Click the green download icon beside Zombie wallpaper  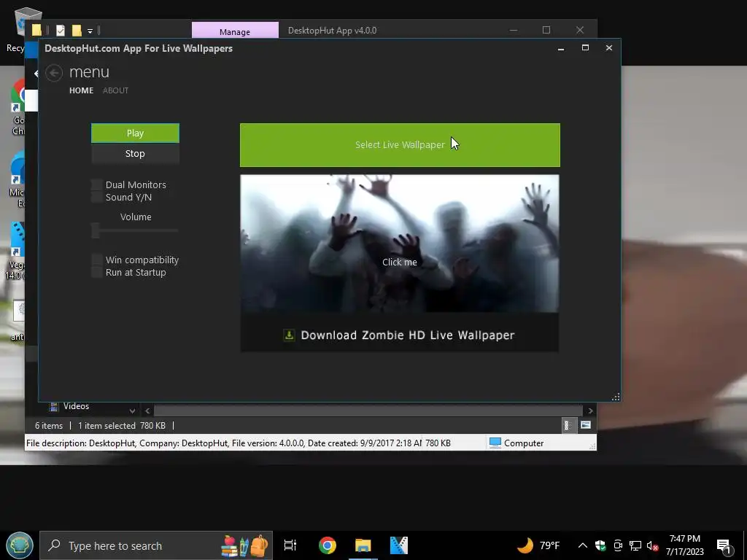pyautogui.click(x=289, y=335)
